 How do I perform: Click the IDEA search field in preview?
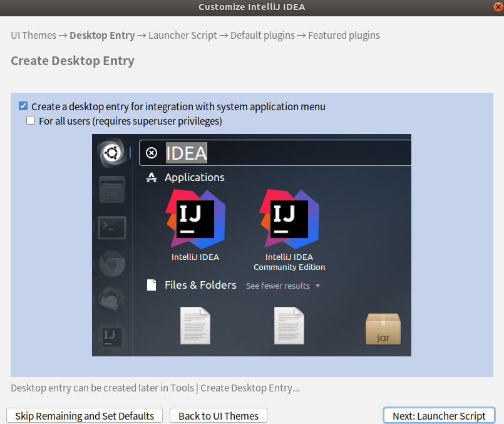[275, 153]
